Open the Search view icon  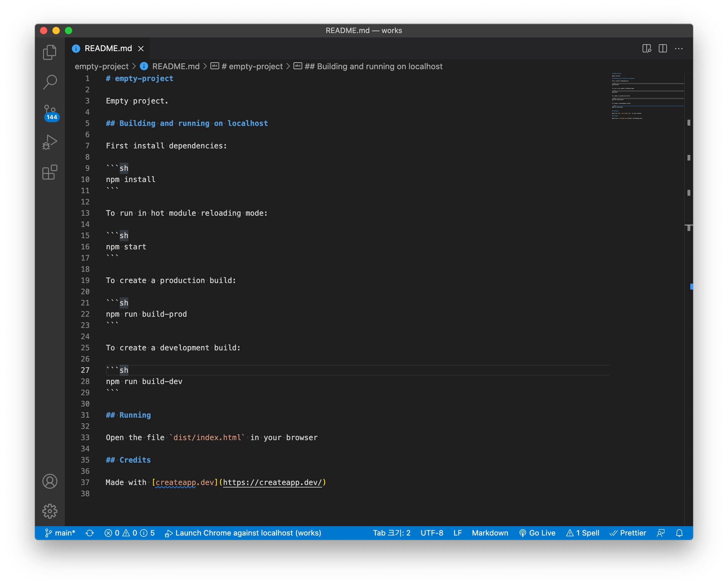pos(50,82)
